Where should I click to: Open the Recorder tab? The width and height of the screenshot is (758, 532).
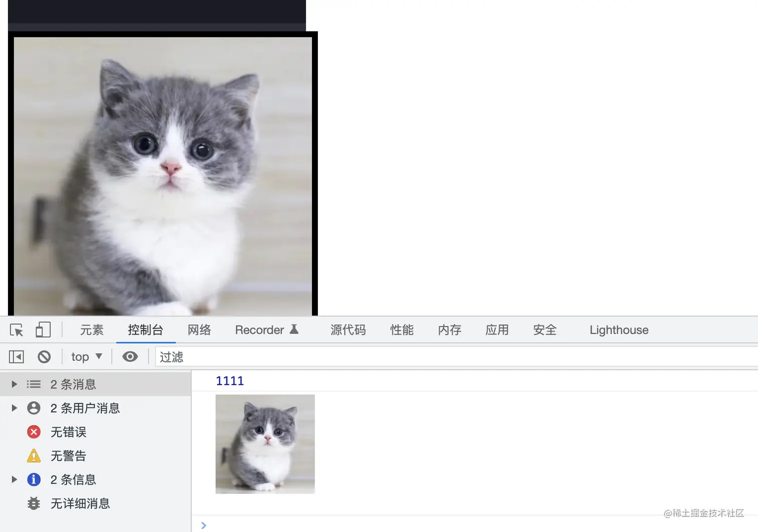tap(267, 330)
